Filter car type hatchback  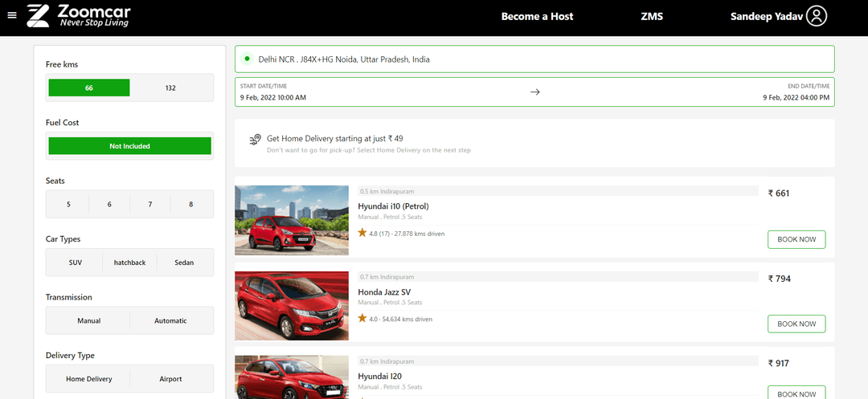pyautogui.click(x=129, y=263)
